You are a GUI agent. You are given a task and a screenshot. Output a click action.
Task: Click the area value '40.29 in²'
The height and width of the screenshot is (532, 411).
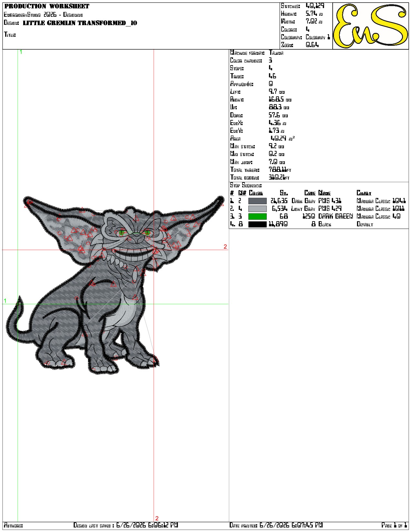pos(282,138)
